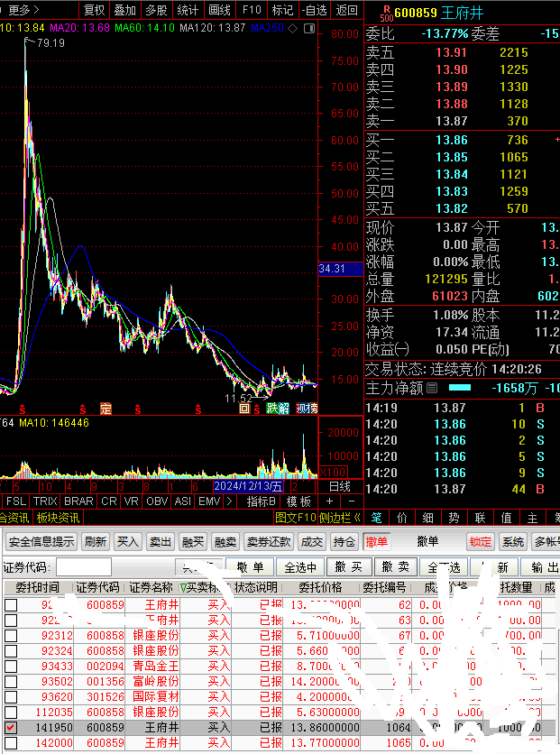Show more indicators with the > arrow
The image size is (560, 754).
pyautogui.click(x=229, y=501)
